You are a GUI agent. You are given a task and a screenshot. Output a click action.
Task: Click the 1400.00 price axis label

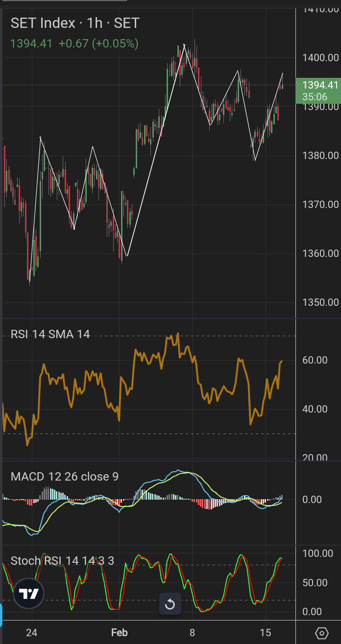click(320, 58)
